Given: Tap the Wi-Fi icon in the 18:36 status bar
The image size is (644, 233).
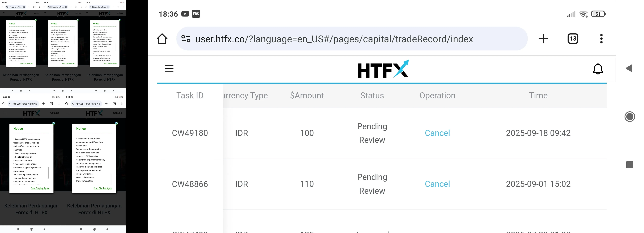Looking at the screenshot, I should click(x=583, y=14).
